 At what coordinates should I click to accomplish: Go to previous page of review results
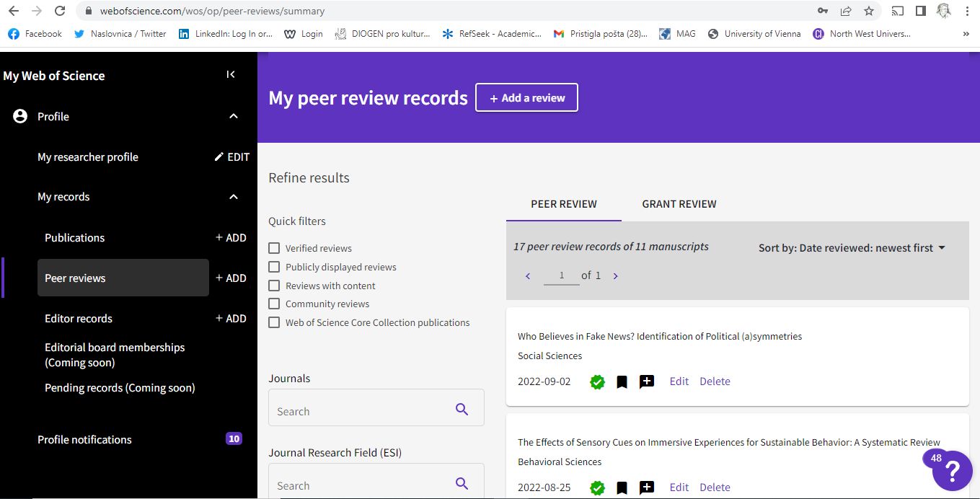click(x=528, y=276)
